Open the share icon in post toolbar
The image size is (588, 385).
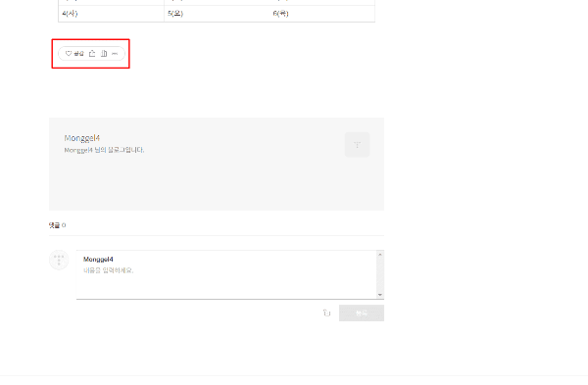click(92, 54)
